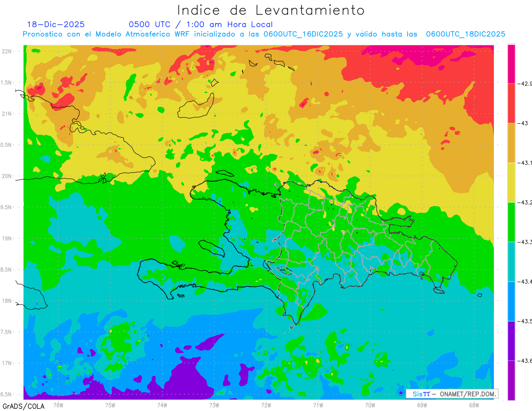Click the longitude label '68W'
Image resolution: width=532 pixels, height=411 pixels.
474,405
